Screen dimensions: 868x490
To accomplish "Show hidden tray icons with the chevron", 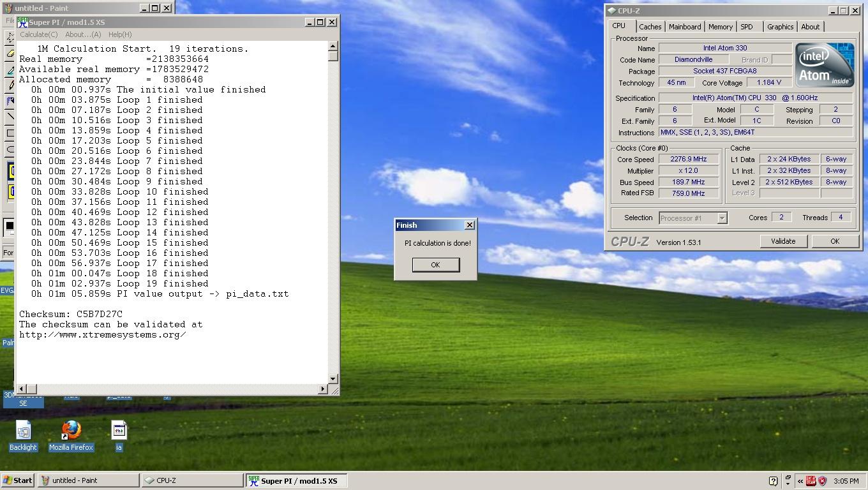I will click(800, 481).
